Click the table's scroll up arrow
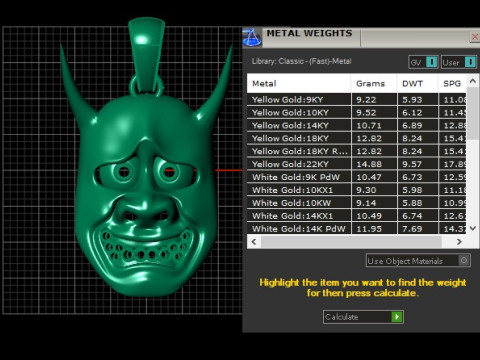The height and width of the screenshot is (360, 480). 472,81
